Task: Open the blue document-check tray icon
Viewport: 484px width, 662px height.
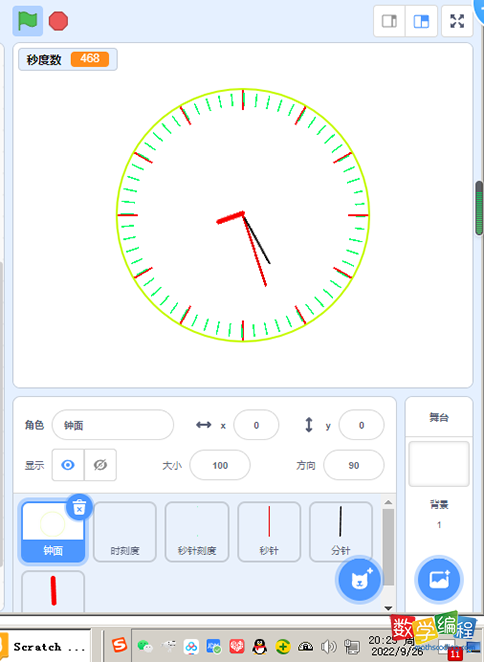Action: [214, 646]
